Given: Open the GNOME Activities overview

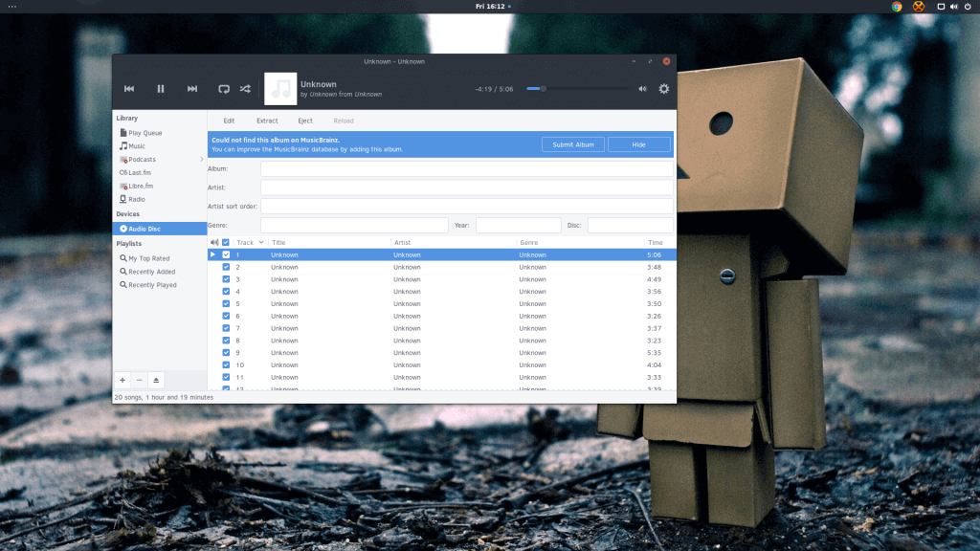Looking at the screenshot, I should pyautogui.click(x=11, y=6).
